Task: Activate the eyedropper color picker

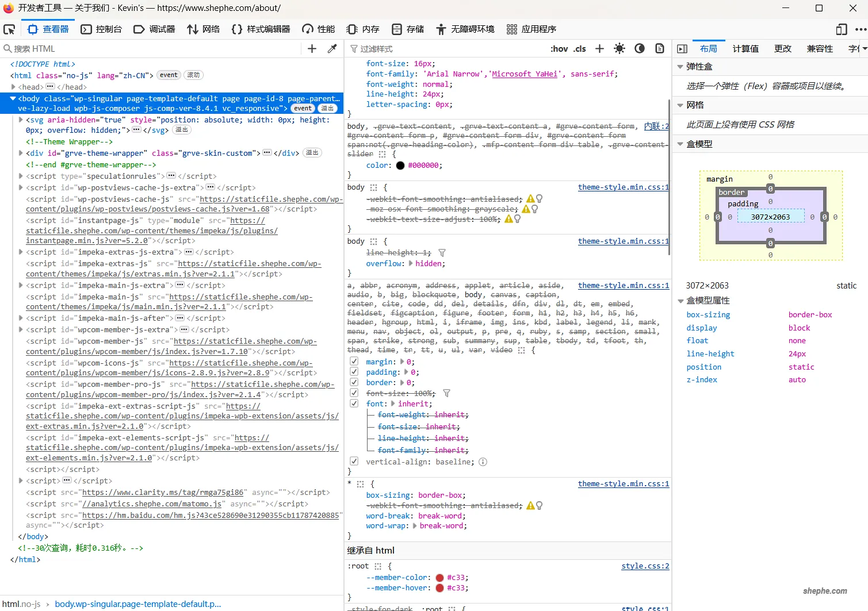Action: (x=332, y=48)
